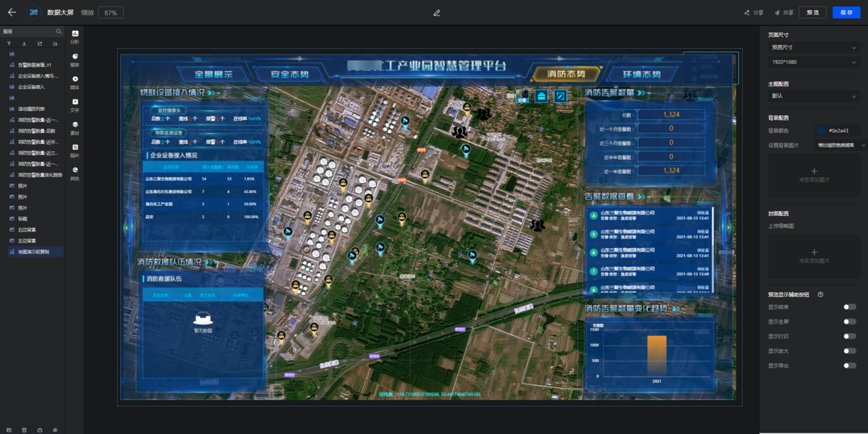Screen dimensions: 868x434
Task: Click the map tool icon left of the briefcase
Action: (x=522, y=97)
